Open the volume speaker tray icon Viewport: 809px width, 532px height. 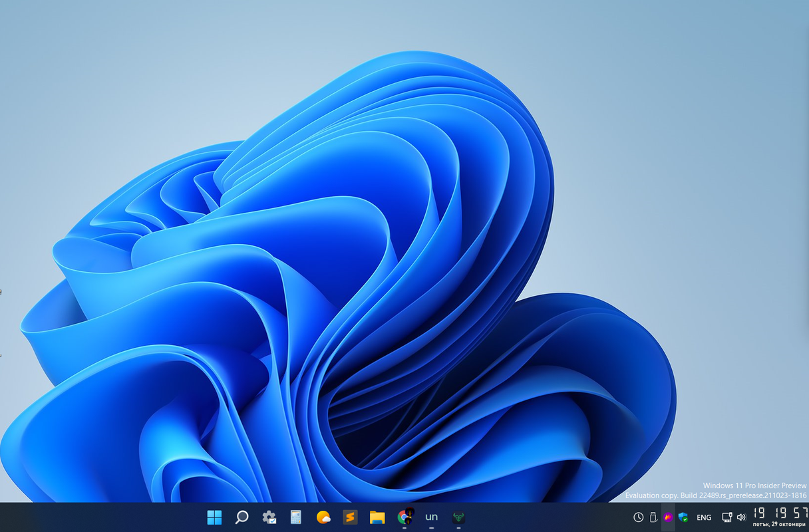point(741,517)
